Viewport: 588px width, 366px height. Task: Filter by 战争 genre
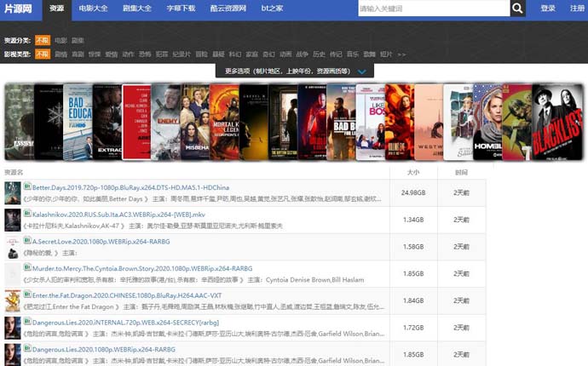[x=302, y=54]
